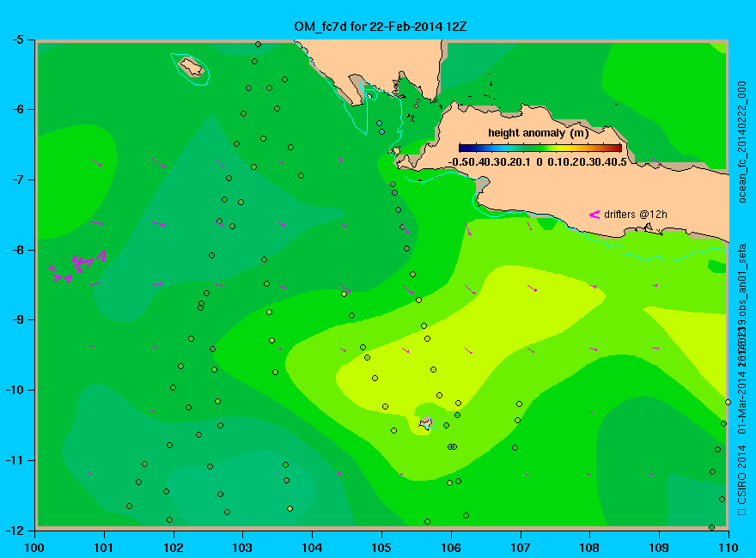Click the x-axis label 100
This screenshot has width=756, height=558.
34,548
